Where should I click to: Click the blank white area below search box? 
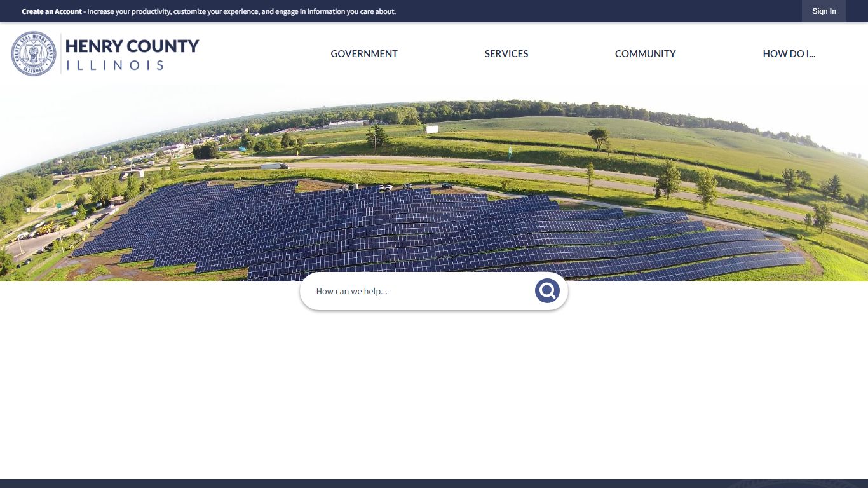[434, 394]
